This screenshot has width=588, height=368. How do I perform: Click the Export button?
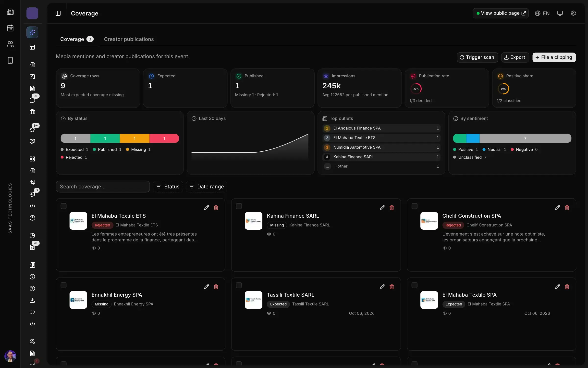[x=515, y=57]
